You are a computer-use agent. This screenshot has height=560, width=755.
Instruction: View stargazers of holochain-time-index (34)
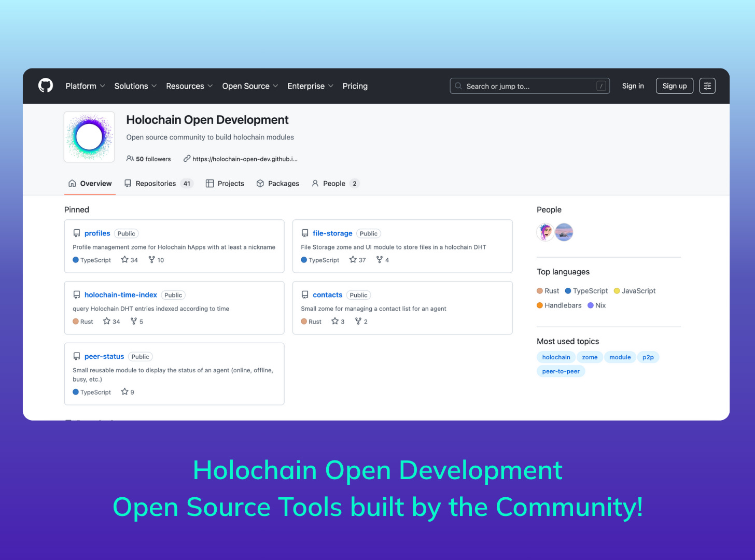pyautogui.click(x=111, y=321)
